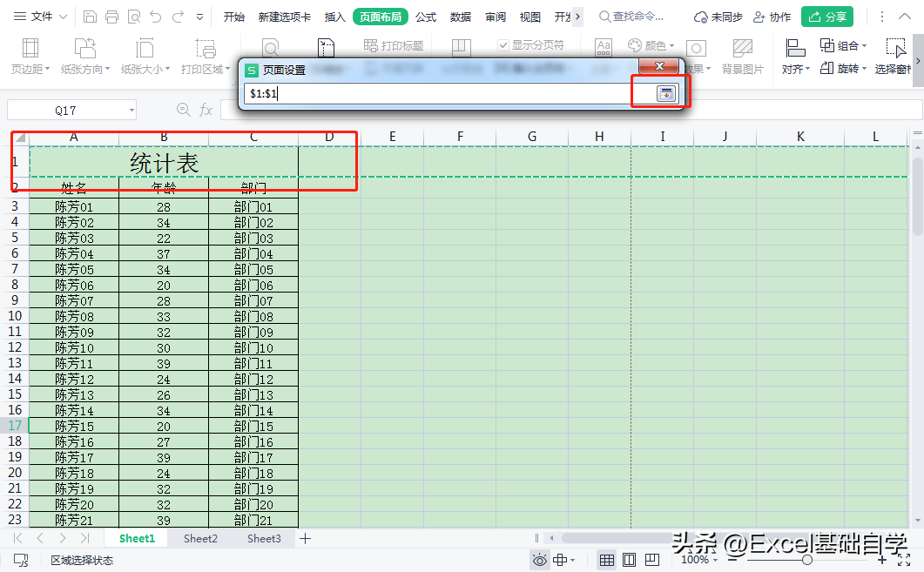
Task: Click the print icon in quick access bar
Action: 111,17
